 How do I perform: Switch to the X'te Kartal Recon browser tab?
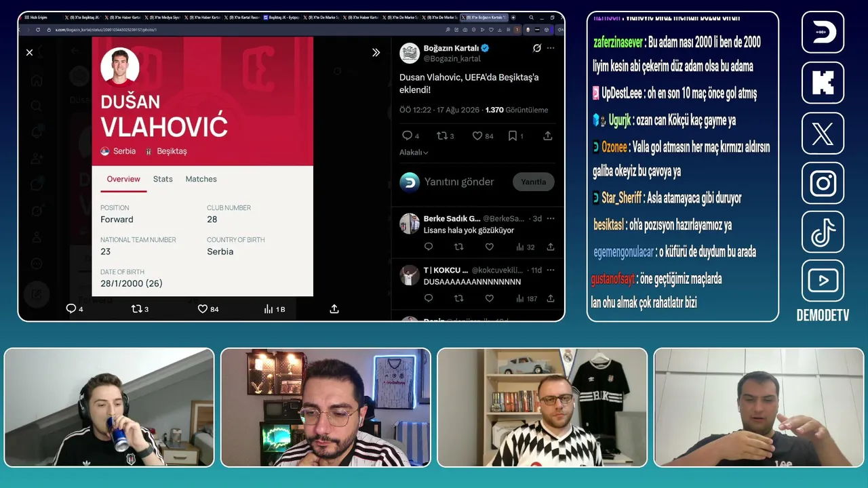coord(241,17)
